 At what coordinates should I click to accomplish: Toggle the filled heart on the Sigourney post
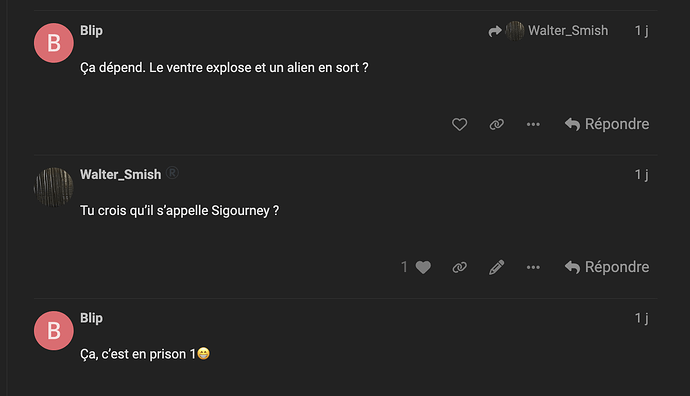(x=423, y=267)
